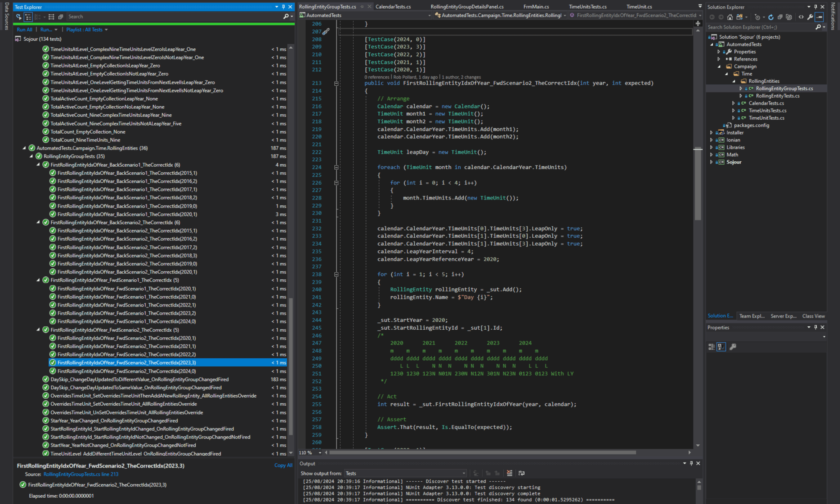Click Run Tests After Build icon
The height and width of the screenshot is (504, 840).
[x=18, y=17]
